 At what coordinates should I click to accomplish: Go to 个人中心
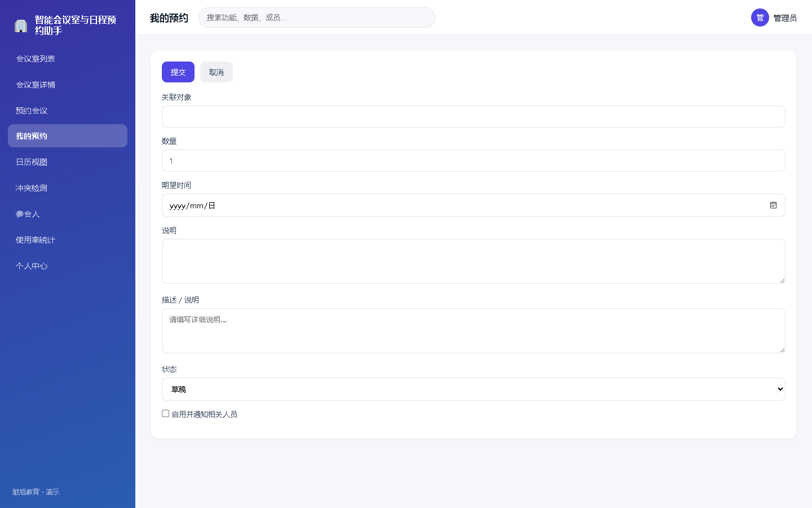click(x=68, y=266)
